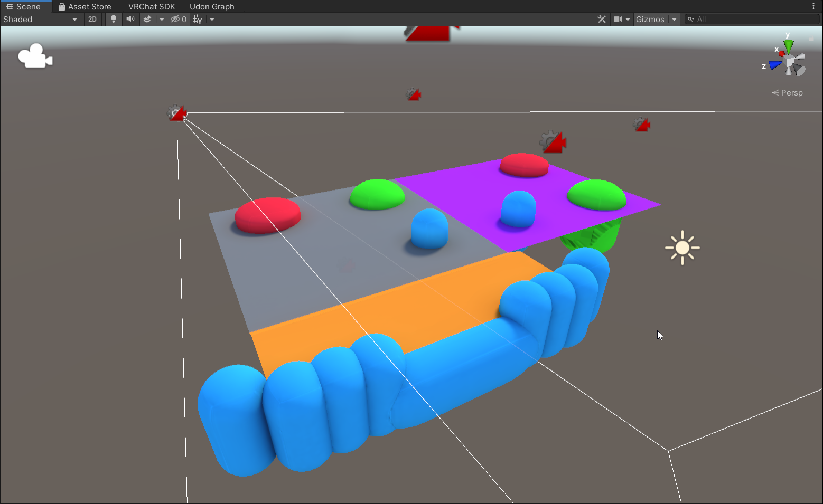Mute scene audio via the speaker icon
The height and width of the screenshot is (504, 823).
tap(130, 19)
